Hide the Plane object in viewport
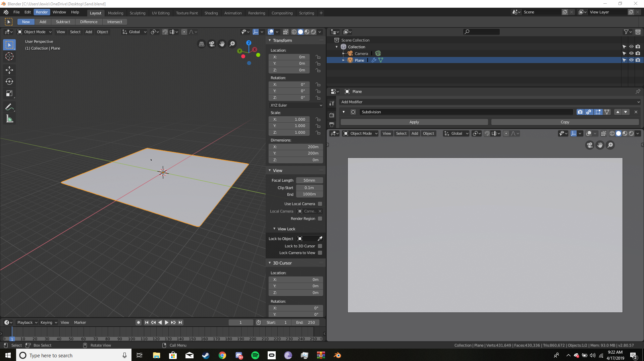This screenshot has width=644, height=361. [631, 60]
